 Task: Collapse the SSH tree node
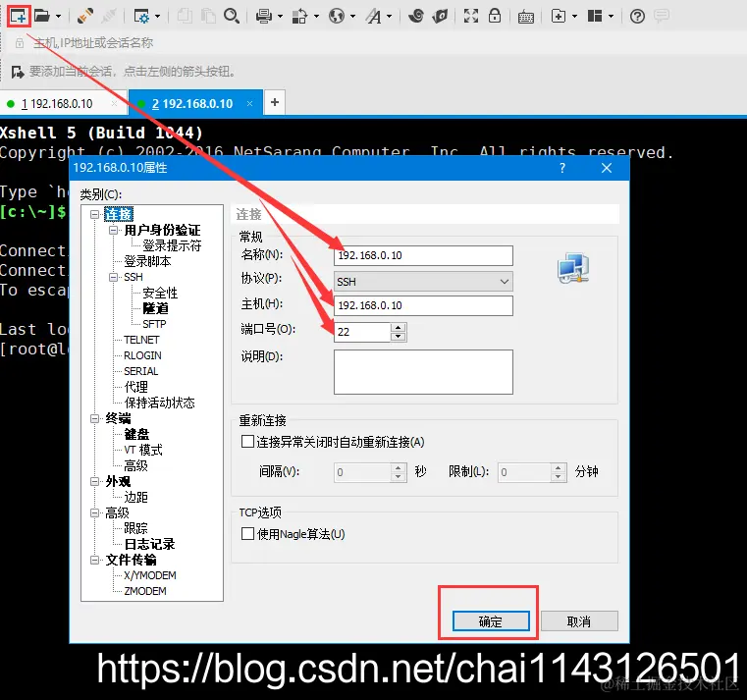pos(114,277)
